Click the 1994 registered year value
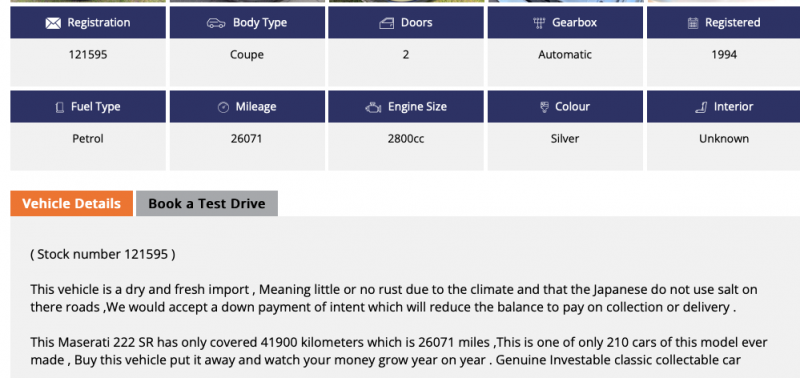The height and width of the screenshot is (378, 800). click(724, 55)
